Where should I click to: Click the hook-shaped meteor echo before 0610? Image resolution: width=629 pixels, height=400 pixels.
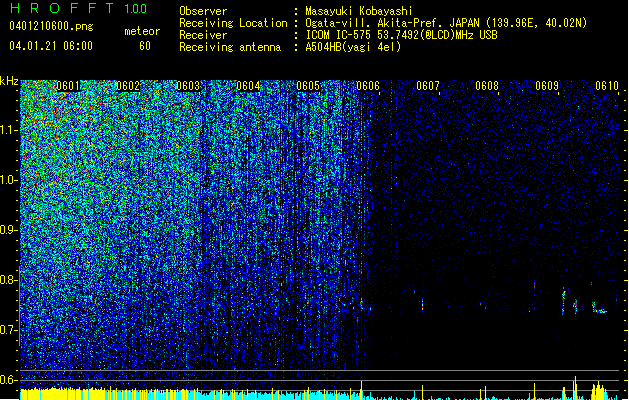(x=599, y=308)
